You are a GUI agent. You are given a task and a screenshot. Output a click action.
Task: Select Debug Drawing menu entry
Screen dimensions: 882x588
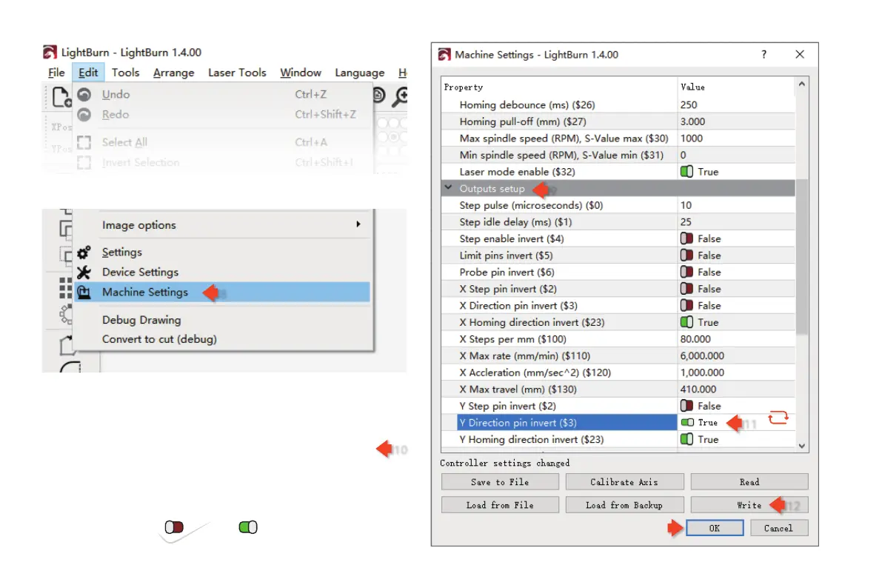[x=224, y=320]
